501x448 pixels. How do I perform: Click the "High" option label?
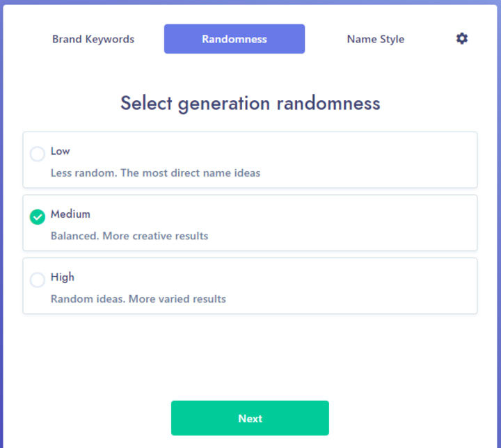click(x=63, y=277)
